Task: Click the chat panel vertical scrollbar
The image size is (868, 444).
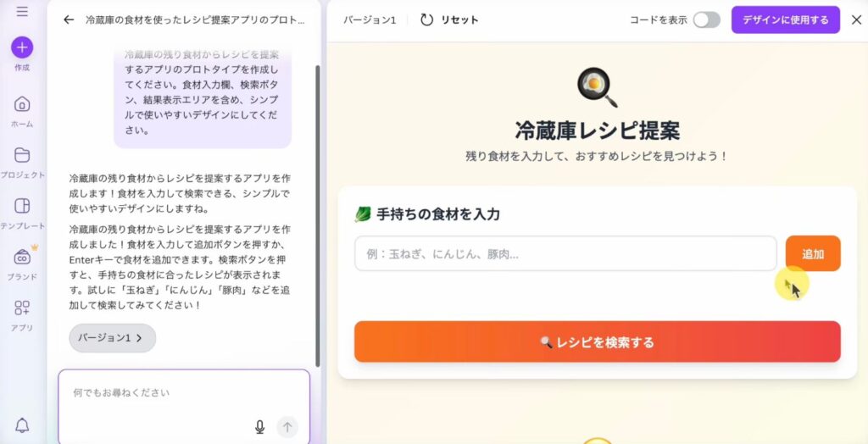Action: point(317,216)
